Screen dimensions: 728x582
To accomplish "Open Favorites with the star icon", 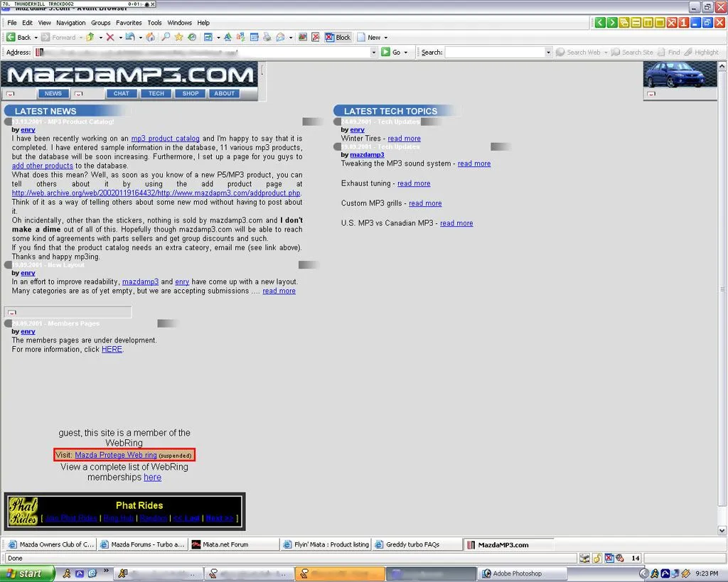I will (x=178, y=37).
